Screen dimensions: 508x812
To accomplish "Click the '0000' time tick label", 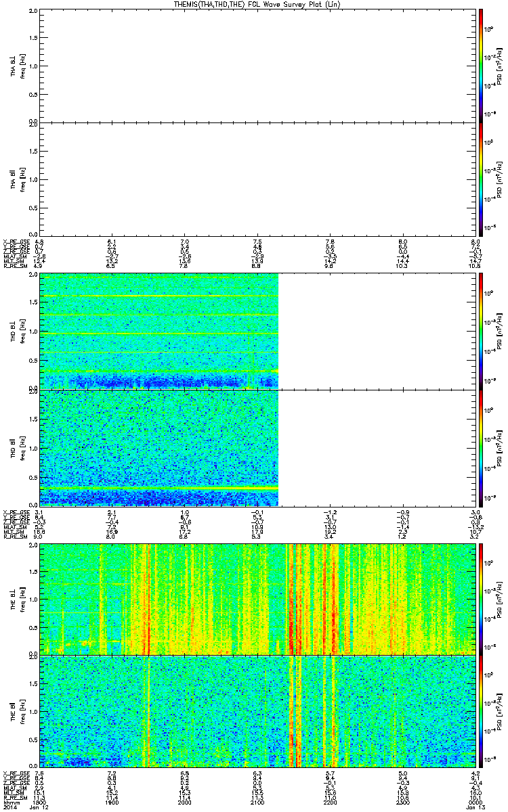I will 475,802.
